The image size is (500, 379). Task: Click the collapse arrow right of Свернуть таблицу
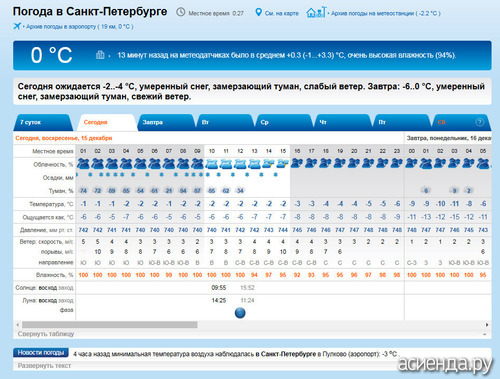click(485, 334)
